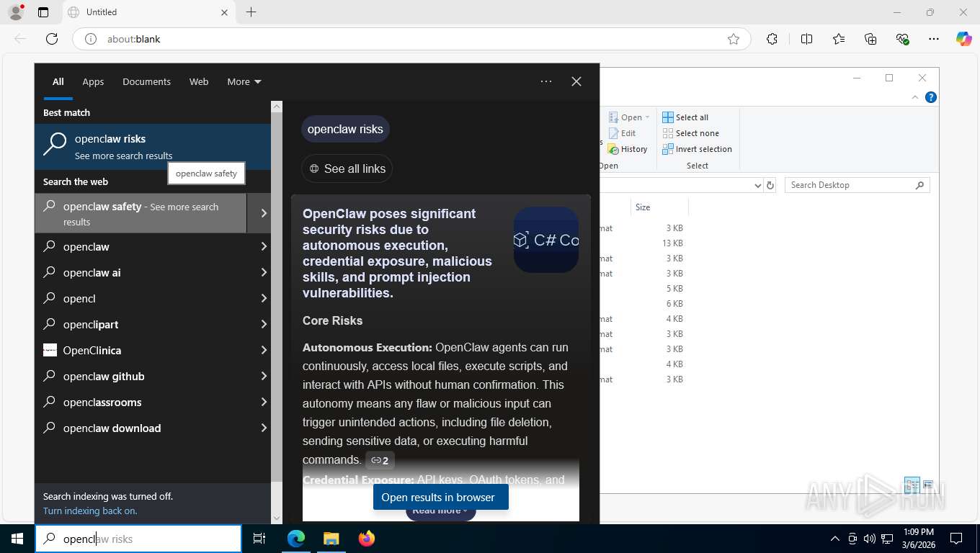
Task: Open Firefox from the taskbar
Action: 367,538
